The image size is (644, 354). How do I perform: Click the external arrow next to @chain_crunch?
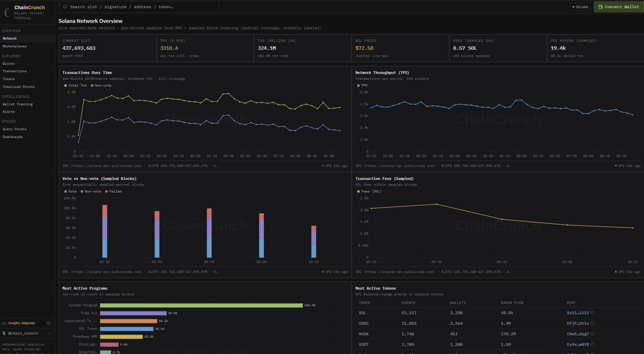[x=48, y=333]
